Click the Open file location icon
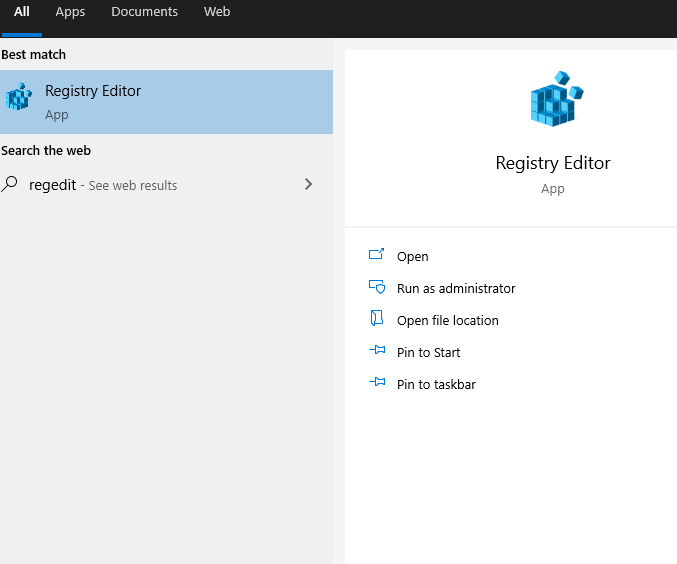This screenshot has width=677, height=564. click(x=376, y=318)
